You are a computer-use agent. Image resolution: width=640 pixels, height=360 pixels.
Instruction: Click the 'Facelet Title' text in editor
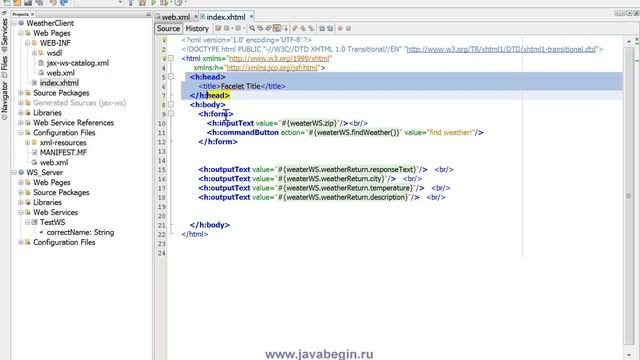240,86
